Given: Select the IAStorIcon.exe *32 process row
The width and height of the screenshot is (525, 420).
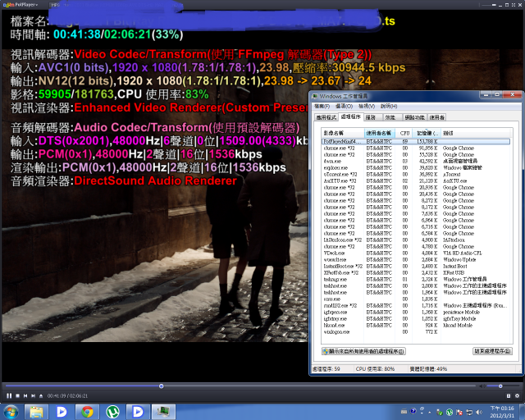Looking at the screenshot, I should coord(416,240).
